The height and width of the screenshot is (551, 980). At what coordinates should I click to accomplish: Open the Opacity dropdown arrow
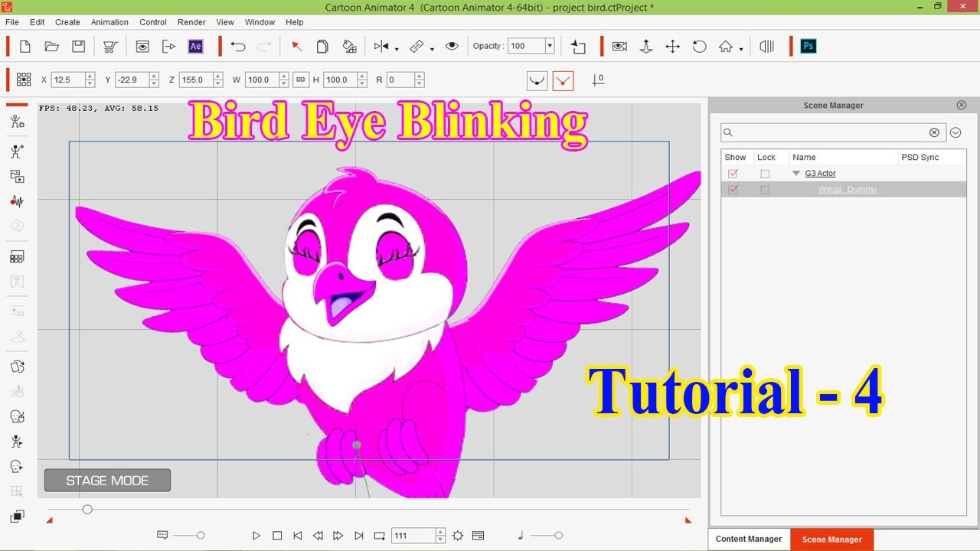[550, 47]
